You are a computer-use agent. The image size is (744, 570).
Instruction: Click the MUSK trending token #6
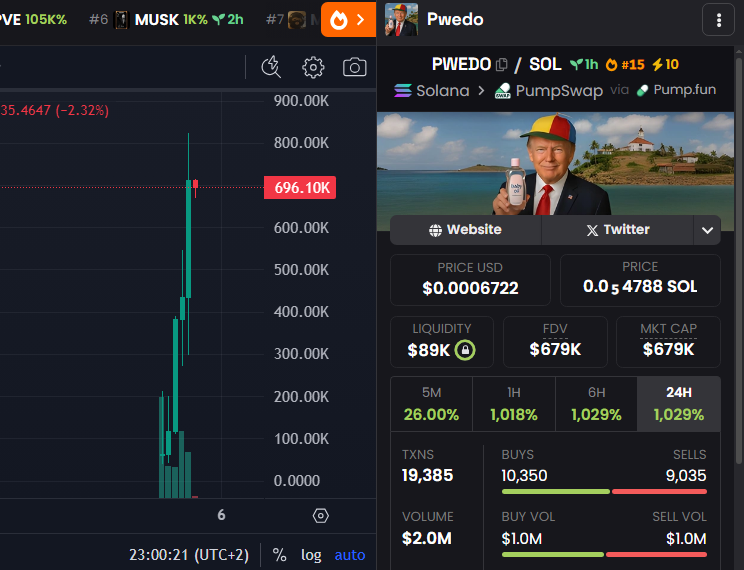click(166, 19)
